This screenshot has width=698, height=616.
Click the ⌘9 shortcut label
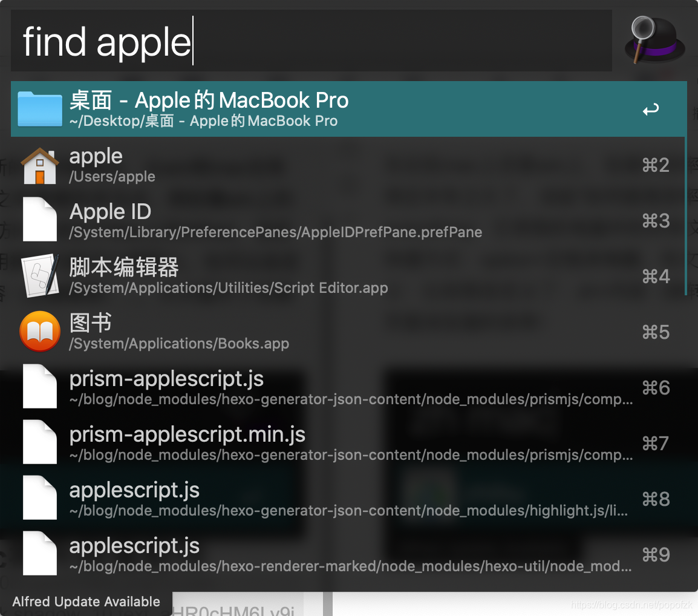[656, 555]
